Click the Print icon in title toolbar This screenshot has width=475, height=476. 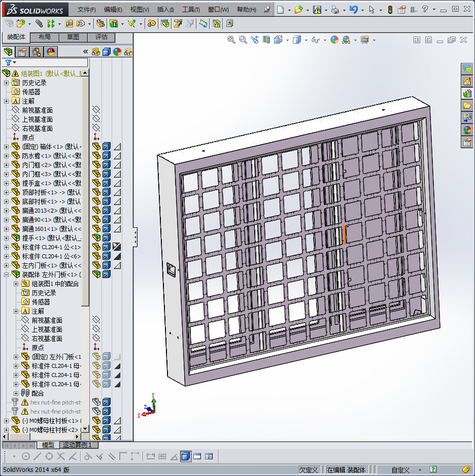tap(335, 10)
